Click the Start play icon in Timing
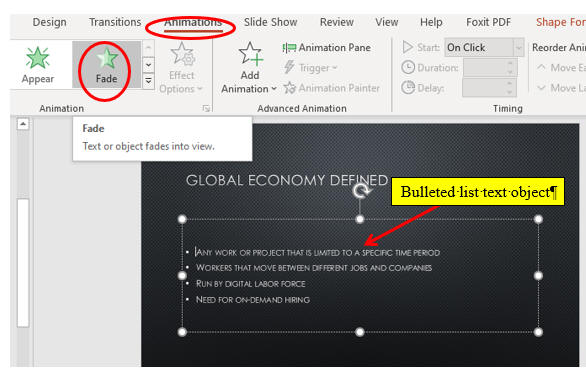 [x=407, y=47]
